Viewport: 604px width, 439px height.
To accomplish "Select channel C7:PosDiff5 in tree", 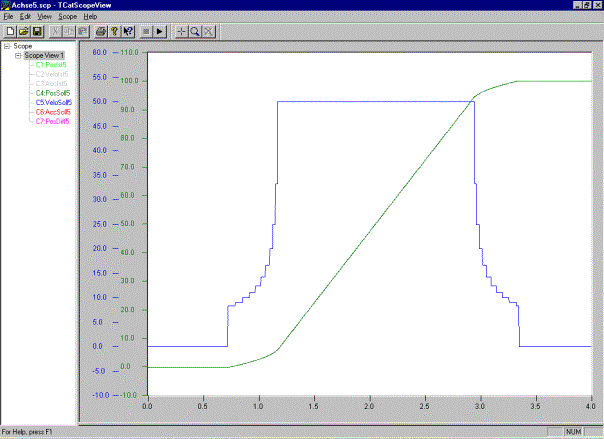I will click(52, 121).
